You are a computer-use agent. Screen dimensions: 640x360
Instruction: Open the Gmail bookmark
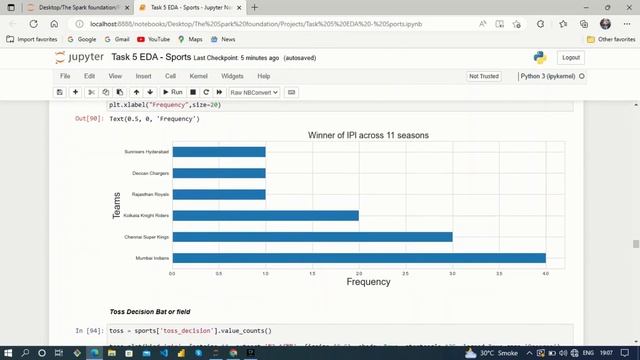click(117, 39)
